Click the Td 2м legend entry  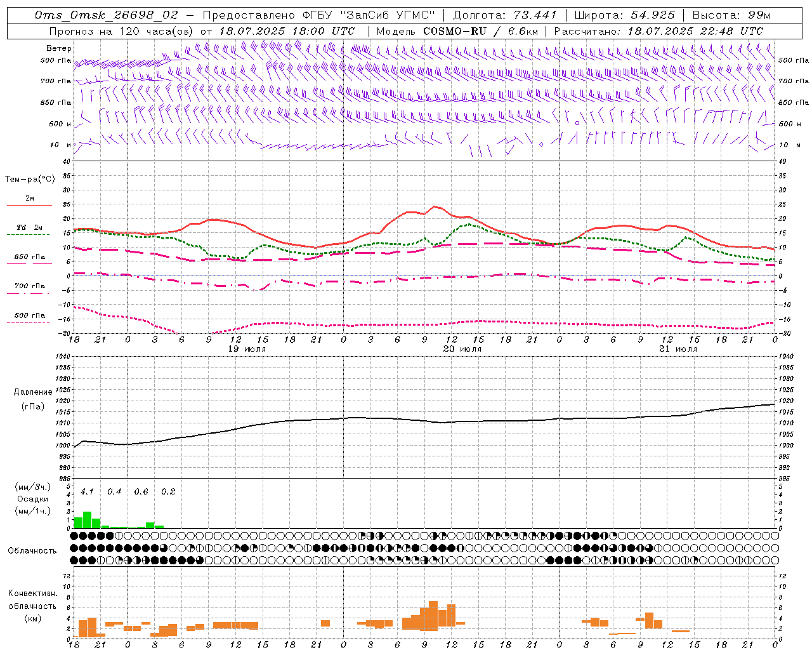(29, 227)
